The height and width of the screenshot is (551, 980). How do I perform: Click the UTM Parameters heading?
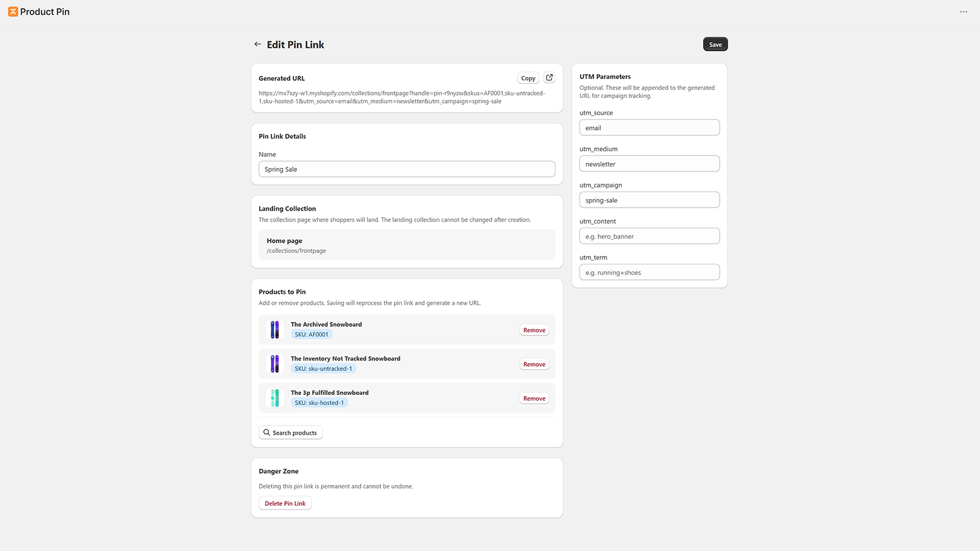pyautogui.click(x=605, y=77)
